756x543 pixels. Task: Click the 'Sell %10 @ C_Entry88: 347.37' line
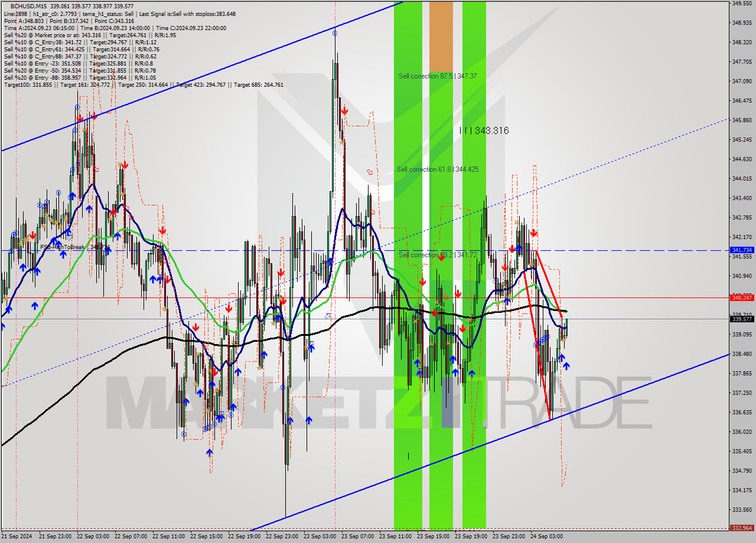(x=80, y=56)
